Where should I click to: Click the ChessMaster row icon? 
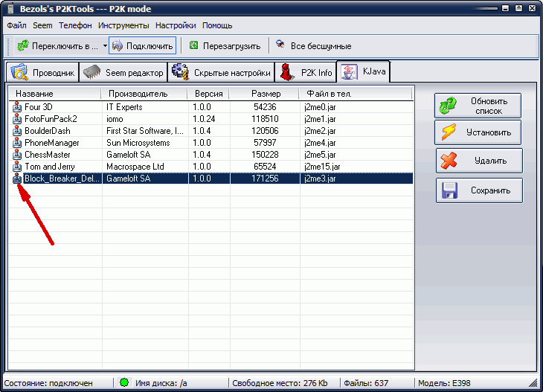click(x=16, y=155)
